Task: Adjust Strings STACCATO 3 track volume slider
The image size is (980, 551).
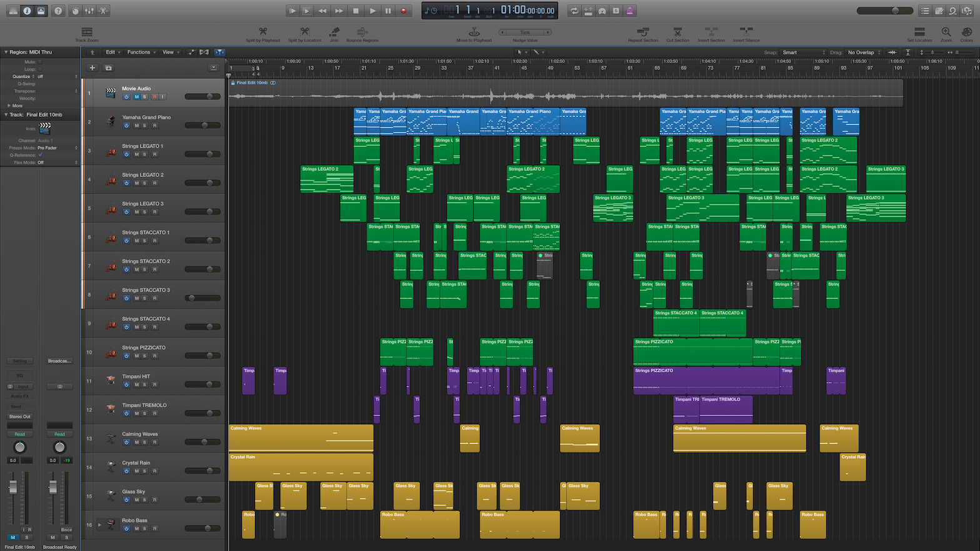Action: pyautogui.click(x=202, y=298)
